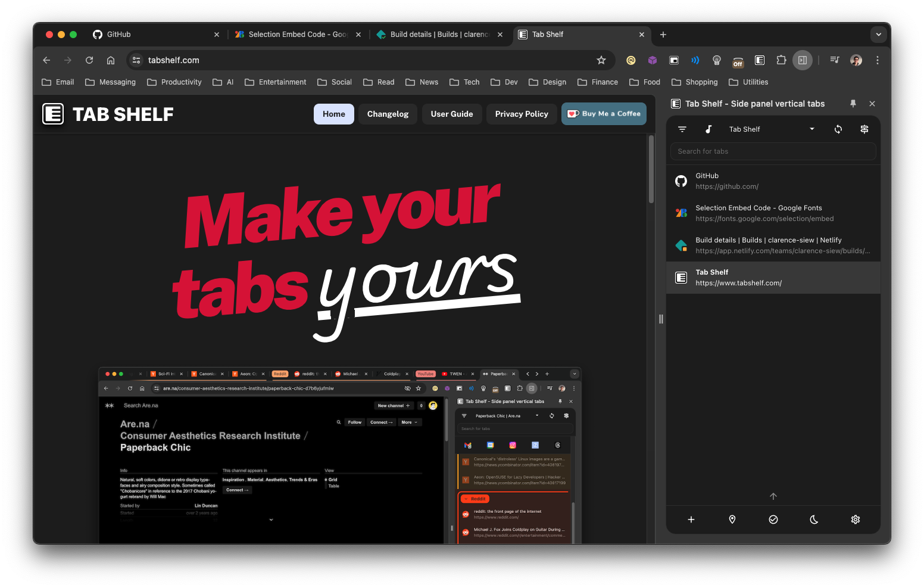This screenshot has height=588, width=924.
Task: Open the Chrome profile avatar
Action: pos(856,60)
